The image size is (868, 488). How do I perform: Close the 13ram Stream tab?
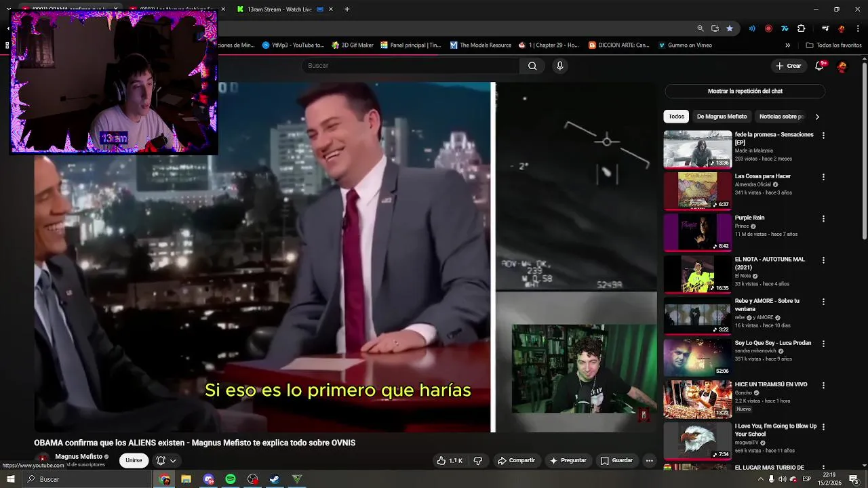[x=331, y=9]
